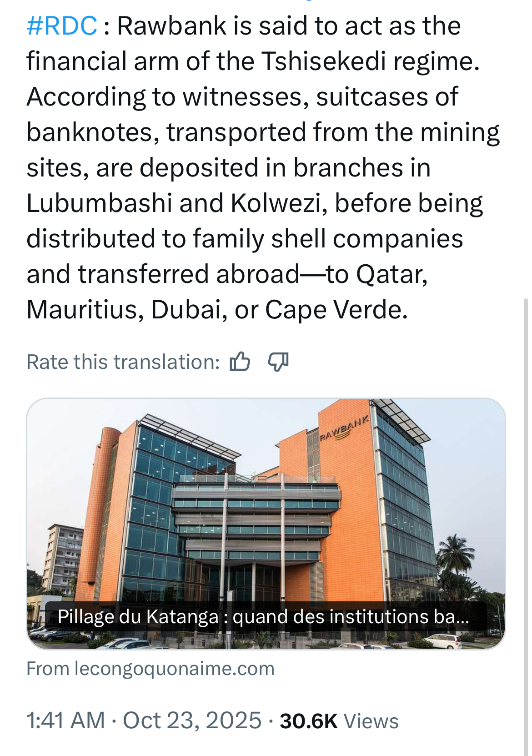Click 'Cape Verde' in the post text
This screenshot has width=532, height=756.
tap(336, 309)
